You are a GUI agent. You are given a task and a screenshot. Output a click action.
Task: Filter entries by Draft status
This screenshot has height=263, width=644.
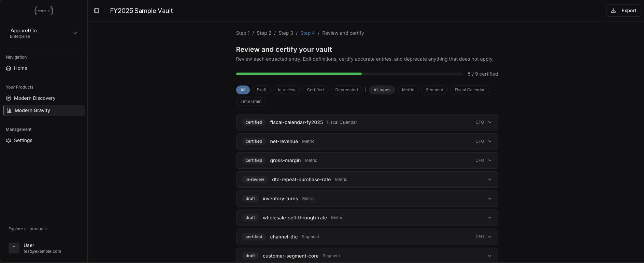[x=261, y=90]
